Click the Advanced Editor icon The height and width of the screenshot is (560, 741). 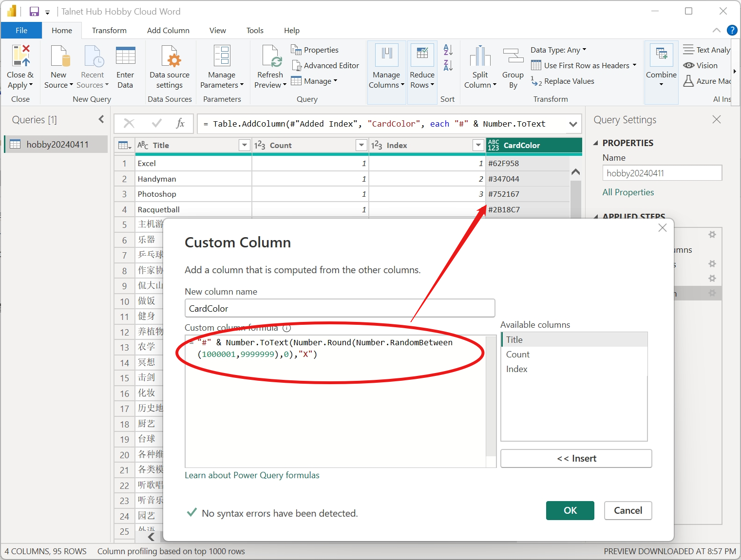(296, 65)
